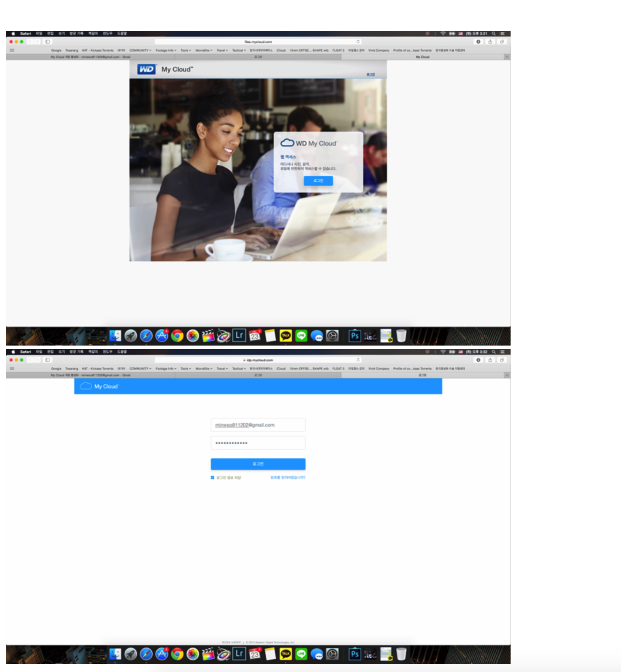Screen dimensions: 621x672
Task: Toggle Safari sidebar in the files.mycloud.com window
Action: 48,42
